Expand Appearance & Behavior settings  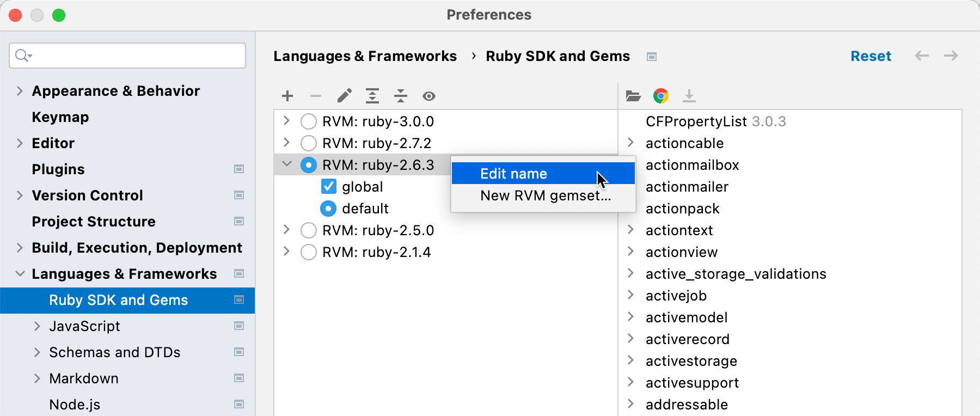click(x=20, y=91)
